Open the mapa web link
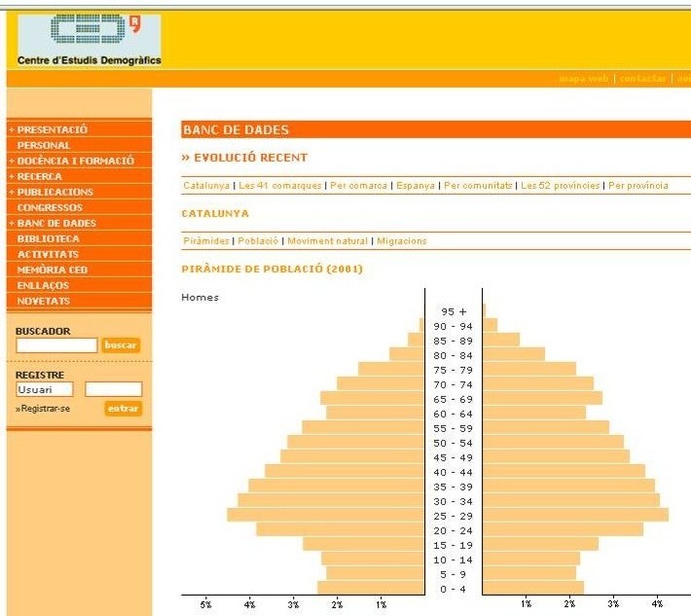Screen dimensions: 691x616 point(584,79)
